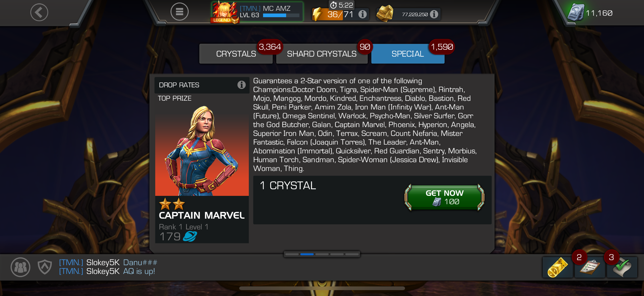Buy crystal with Get Now button

tap(444, 197)
